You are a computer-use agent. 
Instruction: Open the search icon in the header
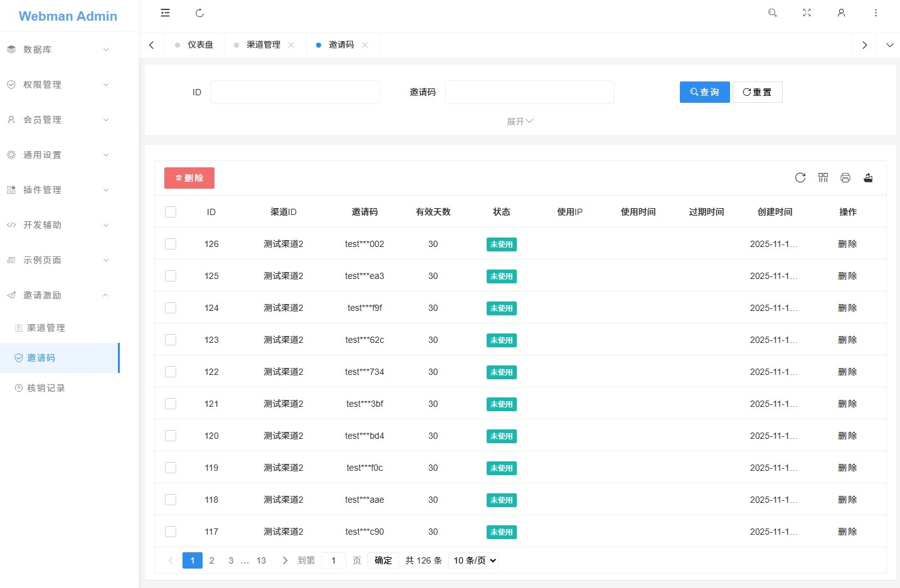pos(772,13)
